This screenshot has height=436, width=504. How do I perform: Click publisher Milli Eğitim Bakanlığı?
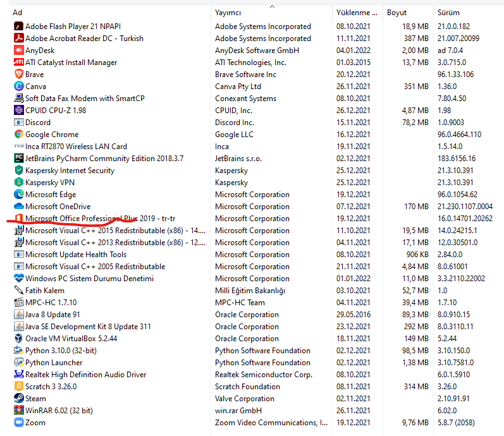250,291
